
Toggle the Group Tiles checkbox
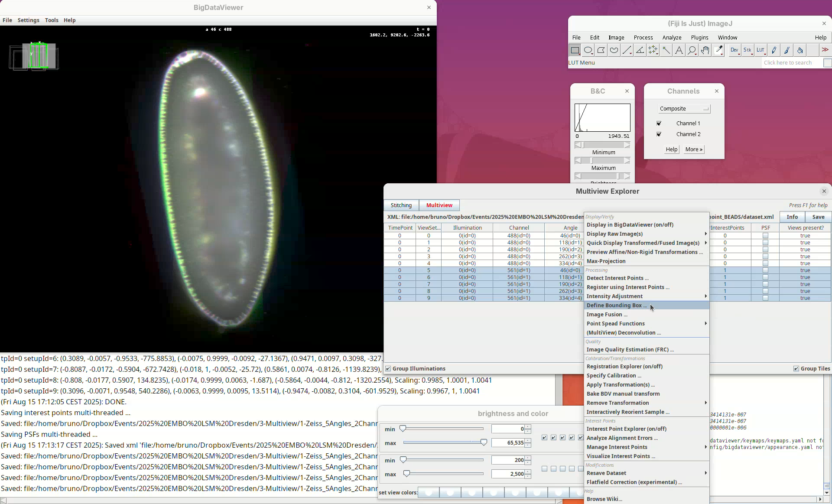pyautogui.click(x=796, y=369)
